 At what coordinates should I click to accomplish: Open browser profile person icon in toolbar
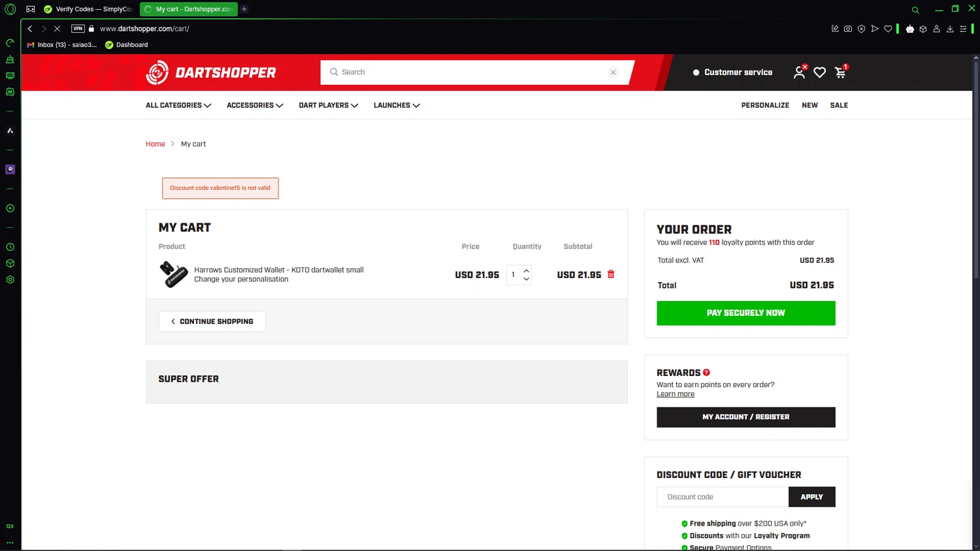pos(936,29)
